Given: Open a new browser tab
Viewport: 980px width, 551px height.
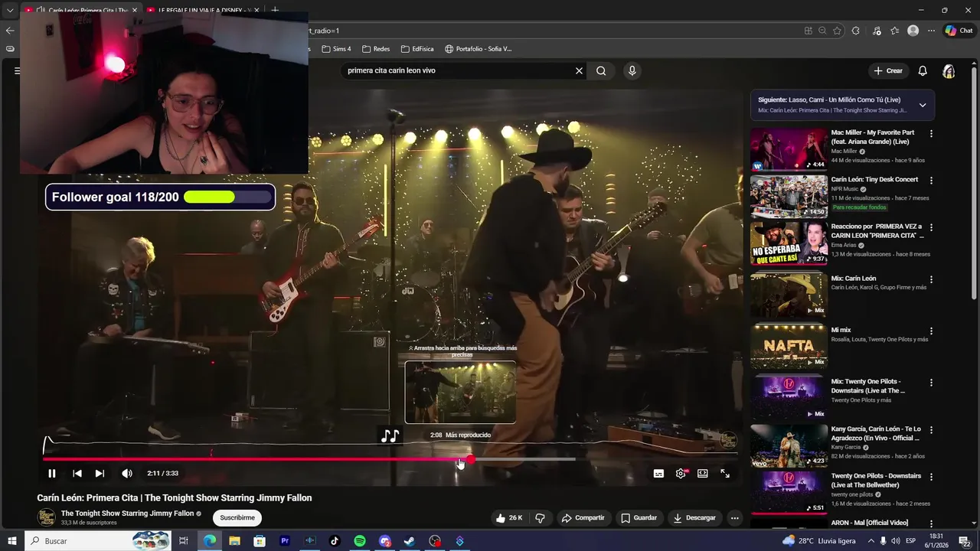Looking at the screenshot, I should coord(275,10).
